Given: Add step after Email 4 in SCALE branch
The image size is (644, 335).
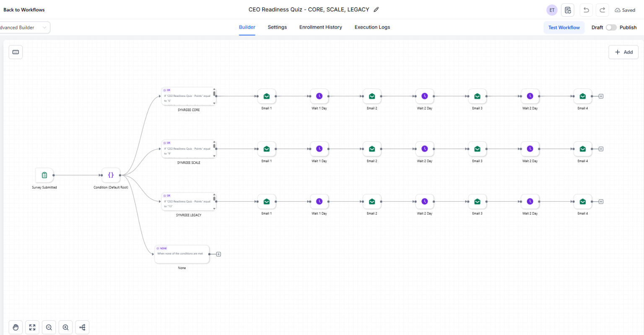Looking at the screenshot, I should [601, 149].
